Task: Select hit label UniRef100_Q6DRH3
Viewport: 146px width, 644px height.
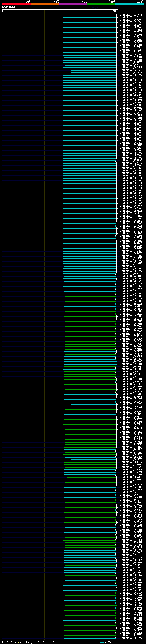Action: pyautogui.click(x=131, y=173)
